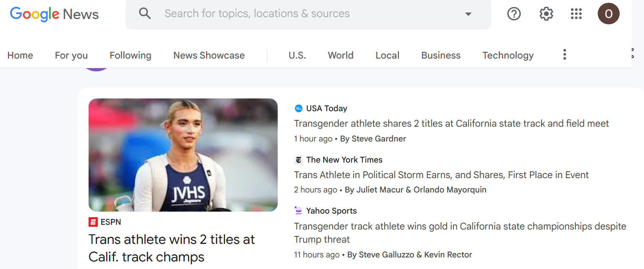
Task: Open the New York Times Political Storm article
Action: click(441, 175)
